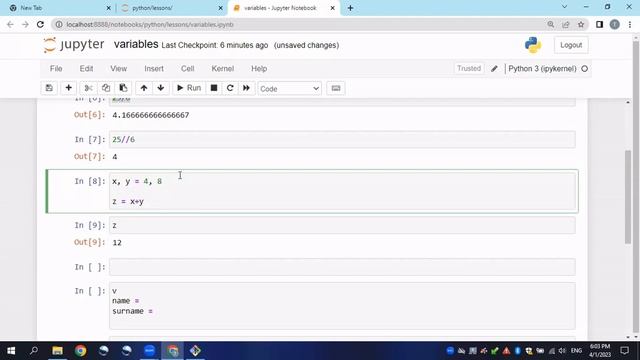The height and width of the screenshot is (360, 640).
Task: Click the Last Checkpoint text
Action: coord(215,45)
